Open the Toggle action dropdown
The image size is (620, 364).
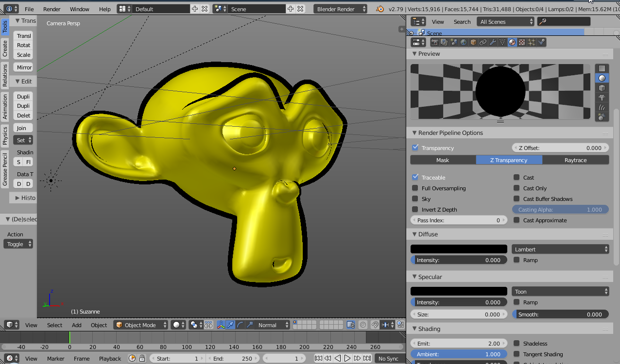pyautogui.click(x=18, y=244)
